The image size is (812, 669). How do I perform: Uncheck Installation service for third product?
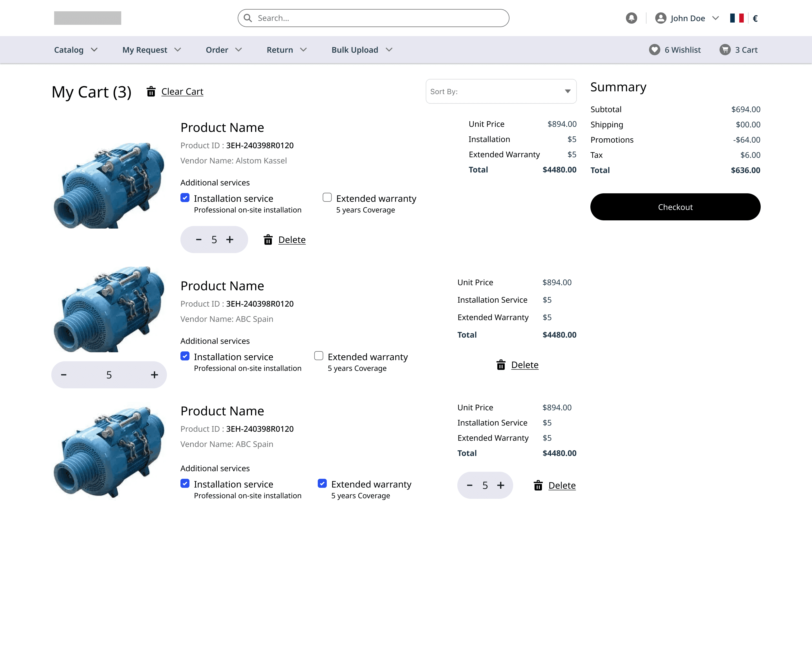185,483
